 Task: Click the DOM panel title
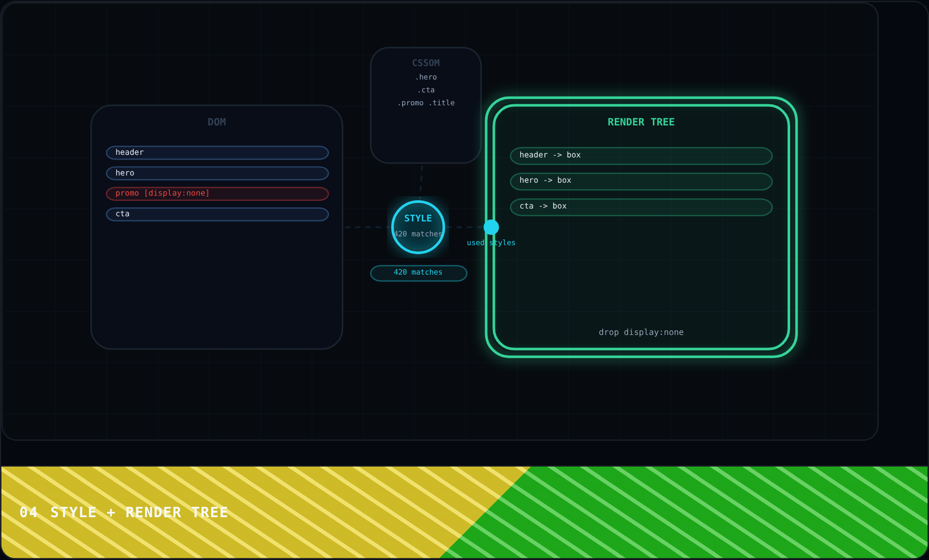(x=217, y=122)
